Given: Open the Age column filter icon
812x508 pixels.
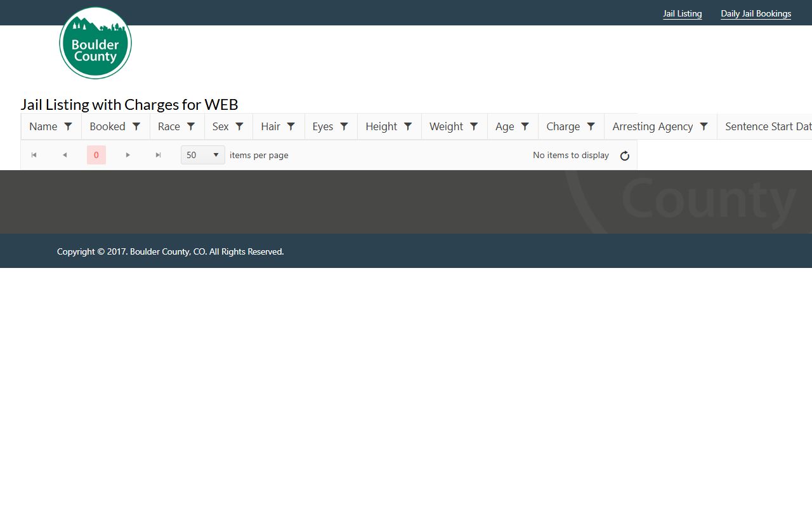Looking at the screenshot, I should [525, 126].
